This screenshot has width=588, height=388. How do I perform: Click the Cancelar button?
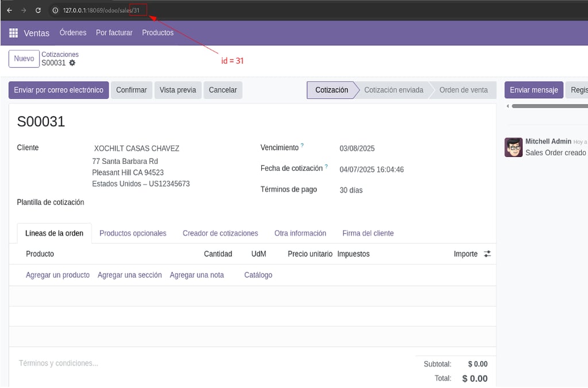223,90
